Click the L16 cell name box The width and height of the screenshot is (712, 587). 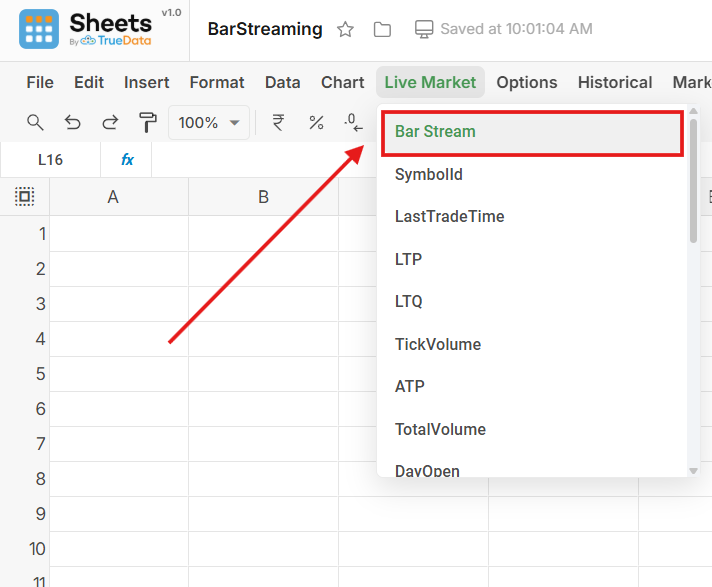point(50,160)
